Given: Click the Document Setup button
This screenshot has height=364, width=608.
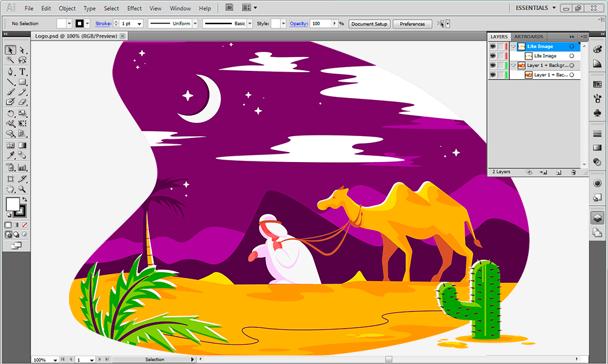Looking at the screenshot, I should pyautogui.click(x=369, y=23).
